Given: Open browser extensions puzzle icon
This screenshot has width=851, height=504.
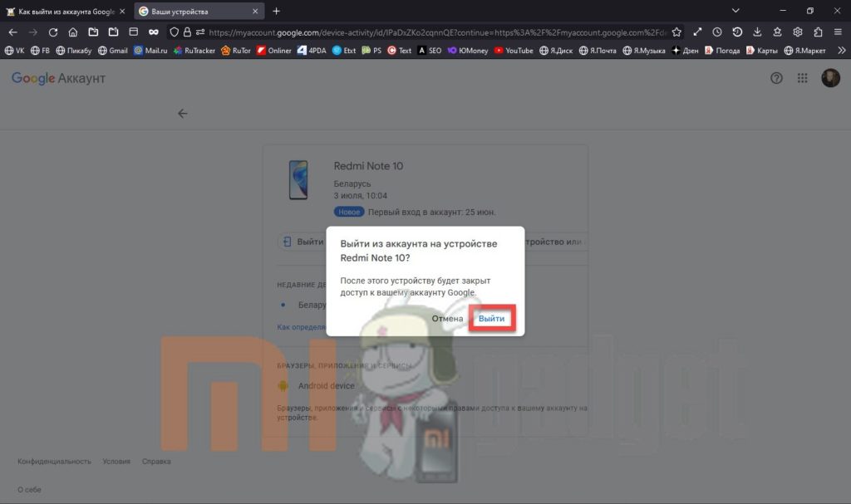Looking at the screenshot, I should point(818,32).
